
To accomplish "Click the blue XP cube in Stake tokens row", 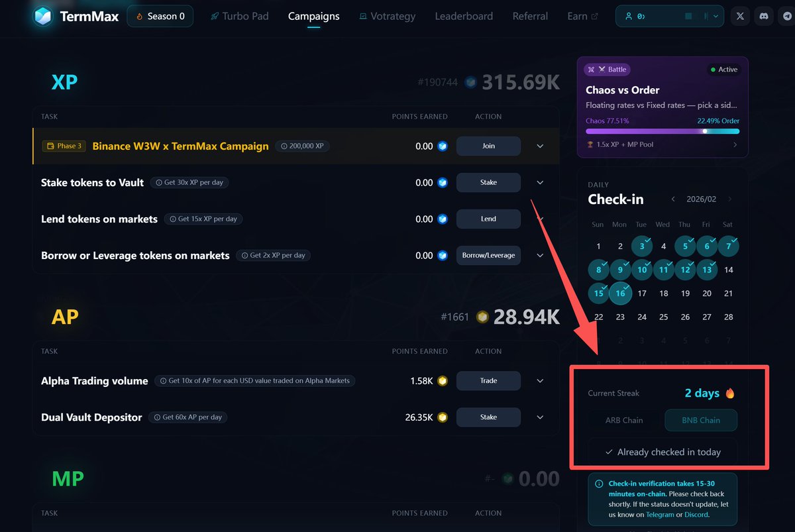I will click(x=443, y=182).
